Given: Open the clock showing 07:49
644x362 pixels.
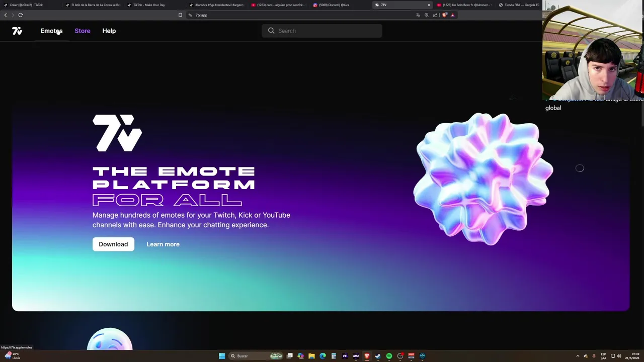Looking at the screenshot, I should click(x=632, y=356).
